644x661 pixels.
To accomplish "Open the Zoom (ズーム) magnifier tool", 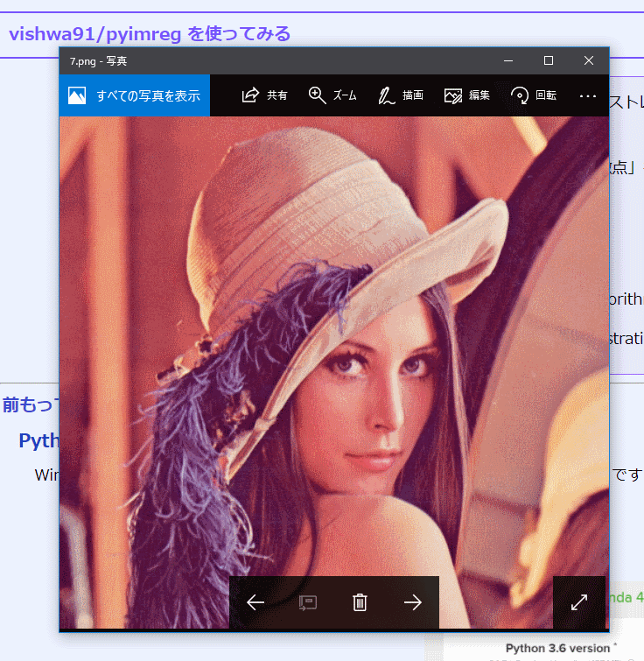I will (318, 95).
